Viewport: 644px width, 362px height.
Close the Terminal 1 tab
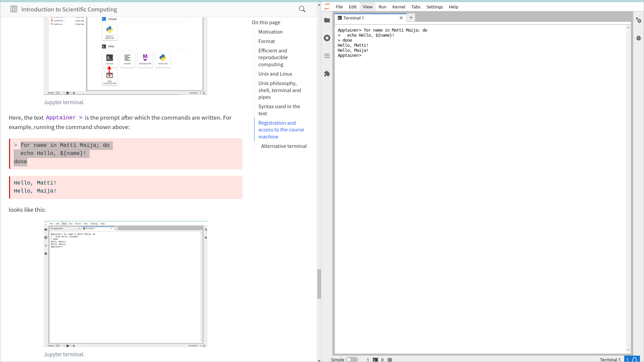coord(401,18)
